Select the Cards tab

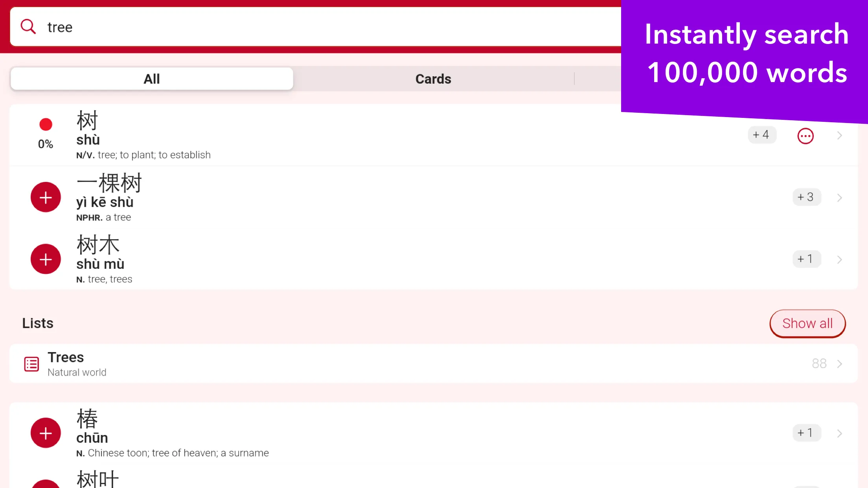pyautogui.click(x=433, y=78)
